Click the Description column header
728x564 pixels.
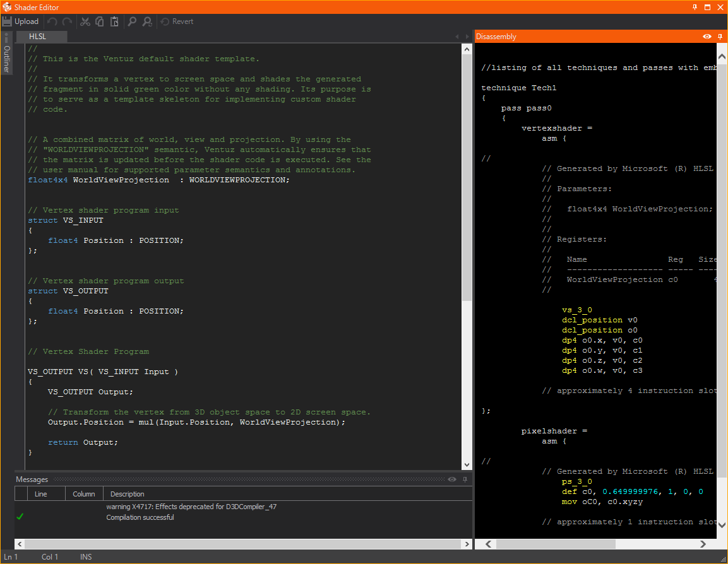[x=128, y=494]
